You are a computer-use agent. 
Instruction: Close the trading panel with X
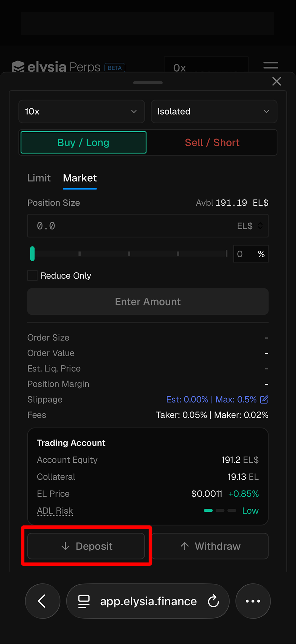coord(277,81)
